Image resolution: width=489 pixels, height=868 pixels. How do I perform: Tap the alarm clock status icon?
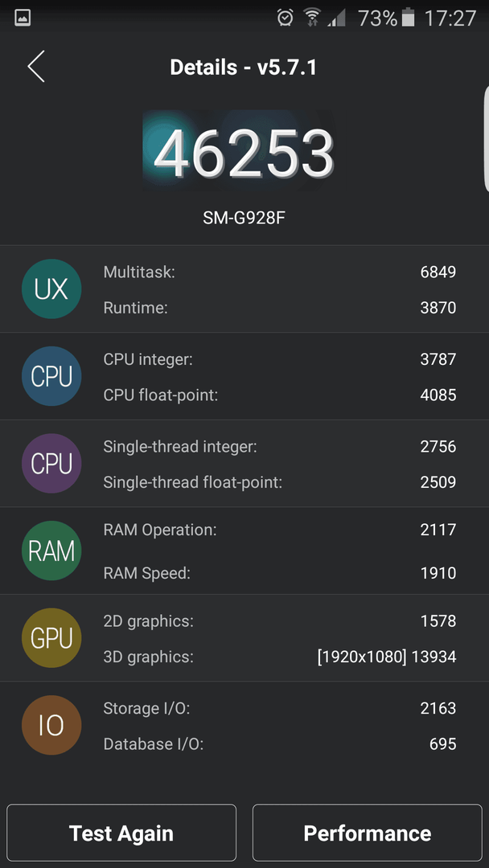(x=286, y=18)
